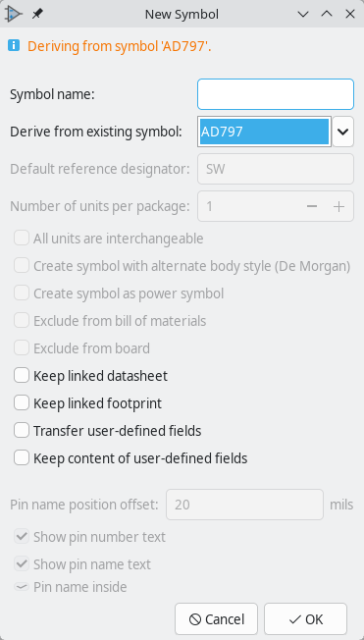Decrease the units per package with minus
Viewport: 364px width, 640px height.
(x=312, y=206)
